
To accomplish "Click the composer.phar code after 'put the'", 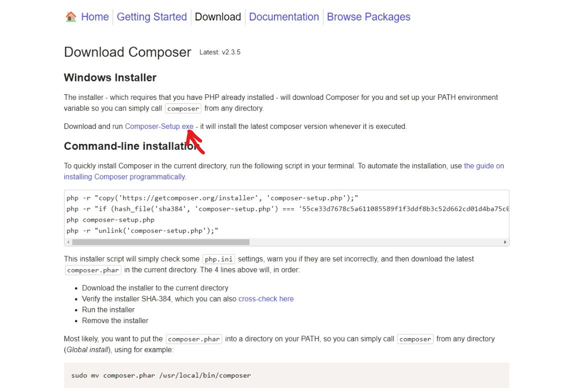I will (x=194, y=339).
